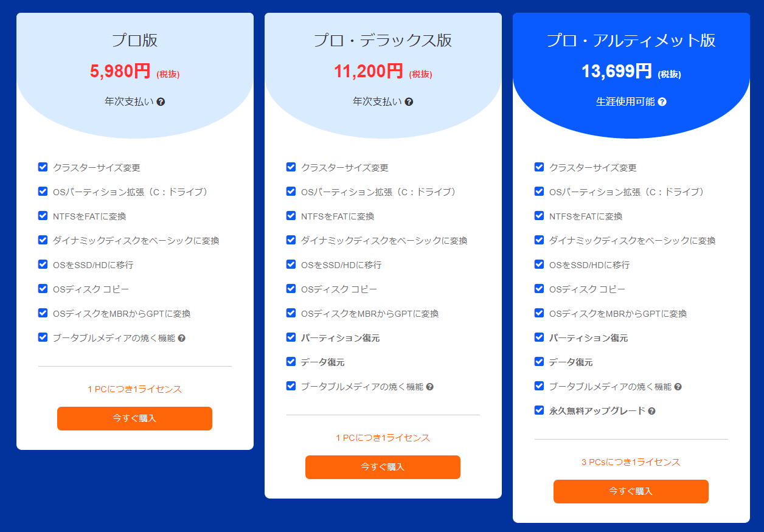
Task: Toggle パーティション復元 in プロ・アルティメット版
Action: [539, 337]
